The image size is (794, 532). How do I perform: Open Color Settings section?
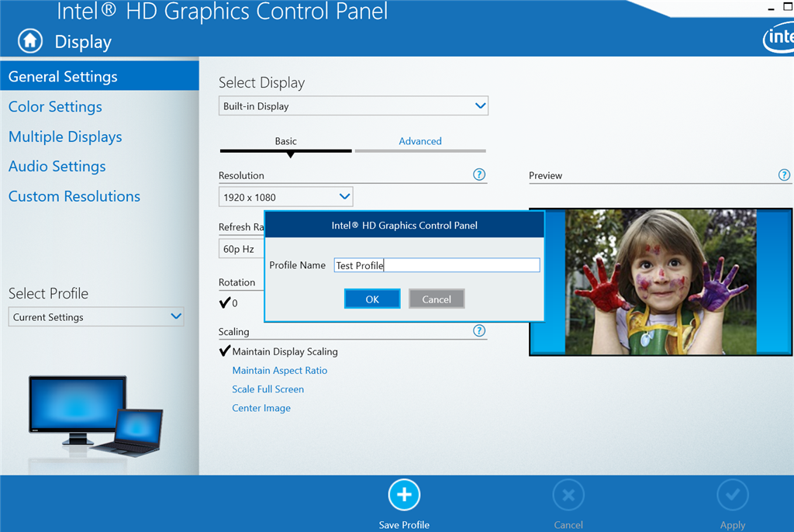point(55,107)
